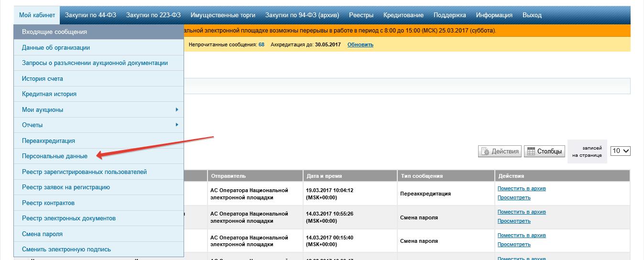Expand the Отчеты submenu arrow
Image resolution: width=644 pixels, height=260 pixels.
pos(177,125)
